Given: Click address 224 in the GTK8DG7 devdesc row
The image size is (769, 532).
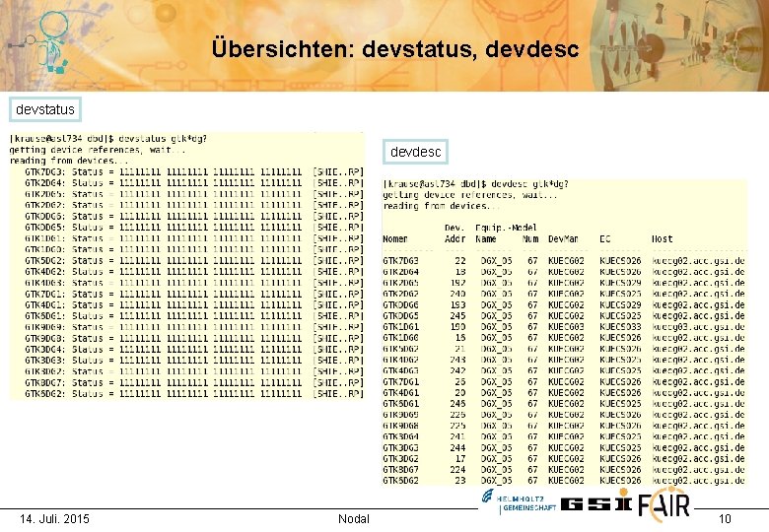Looking at the screenshot, I should pyautogui.click(x=457, y=470).
